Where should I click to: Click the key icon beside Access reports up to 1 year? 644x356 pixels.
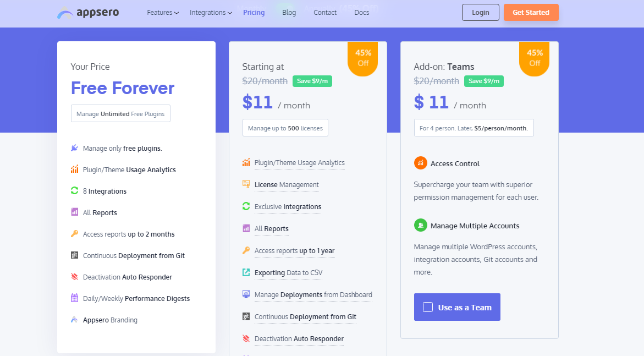pyautogui.click(x=246, y=250)
